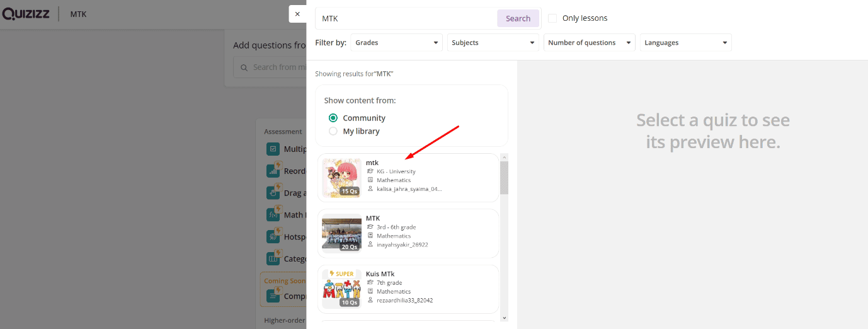The width and height of the screenshot is (868, 329).
Task: Click the 20 Qs badge
Action: pos(350,246)
